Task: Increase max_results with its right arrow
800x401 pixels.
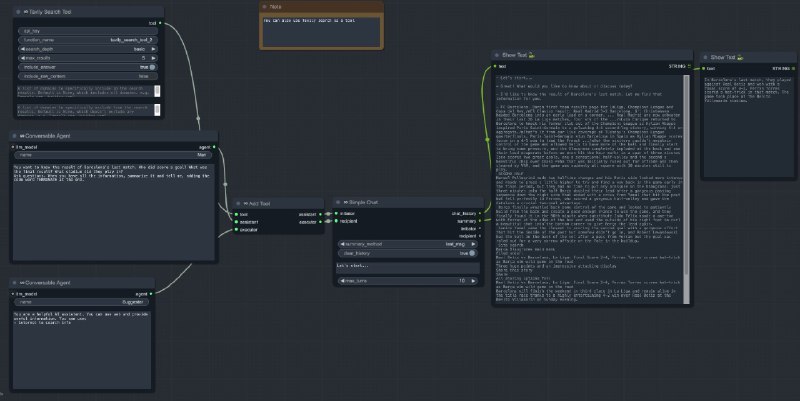Action: (x=154, y=58)
